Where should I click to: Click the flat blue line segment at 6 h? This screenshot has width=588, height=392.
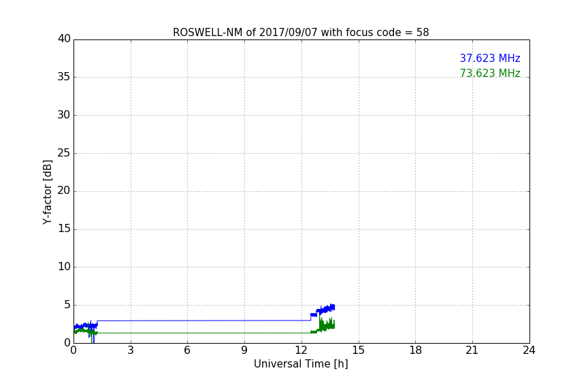point(188,321)
